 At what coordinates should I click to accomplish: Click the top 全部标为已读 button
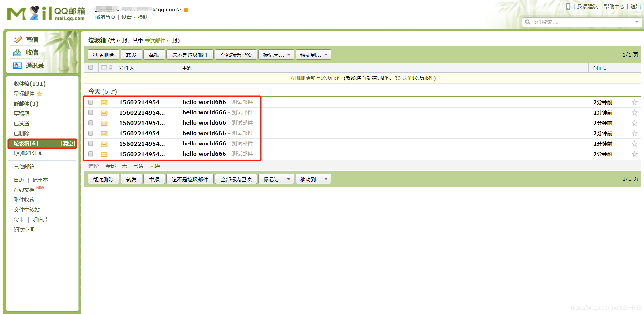[236, 55]
